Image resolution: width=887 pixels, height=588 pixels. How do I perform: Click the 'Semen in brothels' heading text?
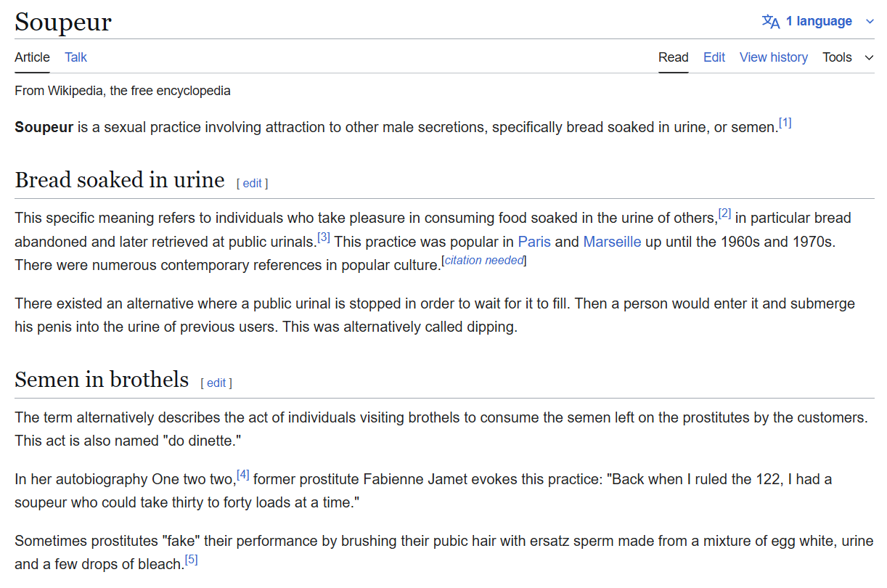[x=102, y=379]
